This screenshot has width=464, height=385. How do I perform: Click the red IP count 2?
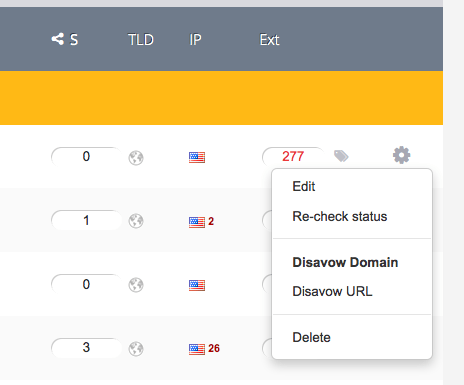(211, 221)
